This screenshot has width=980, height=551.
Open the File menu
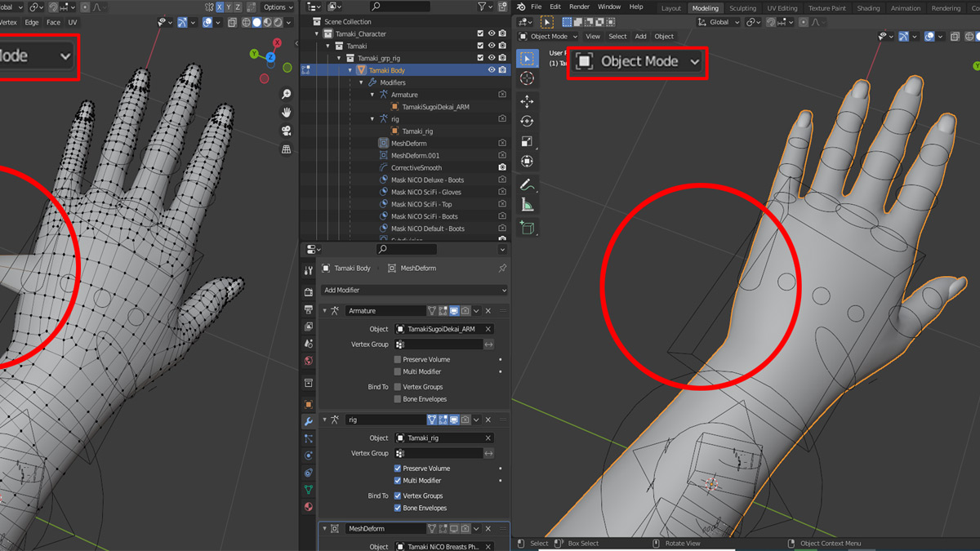(x=536, y=7)
